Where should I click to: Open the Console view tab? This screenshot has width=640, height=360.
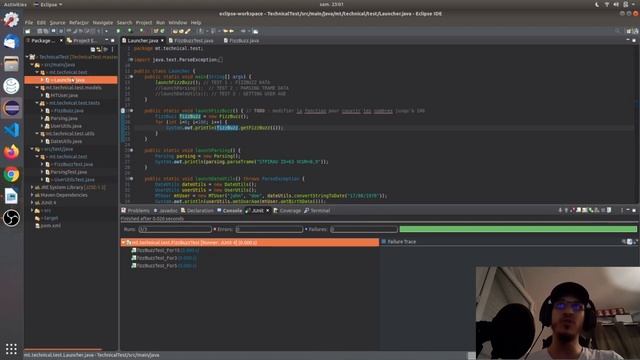pos(229,211)
